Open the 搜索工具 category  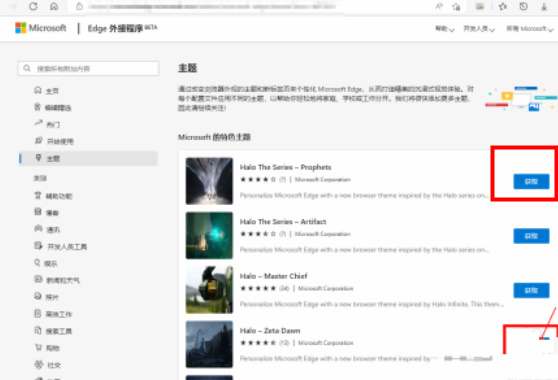point(53,331)
